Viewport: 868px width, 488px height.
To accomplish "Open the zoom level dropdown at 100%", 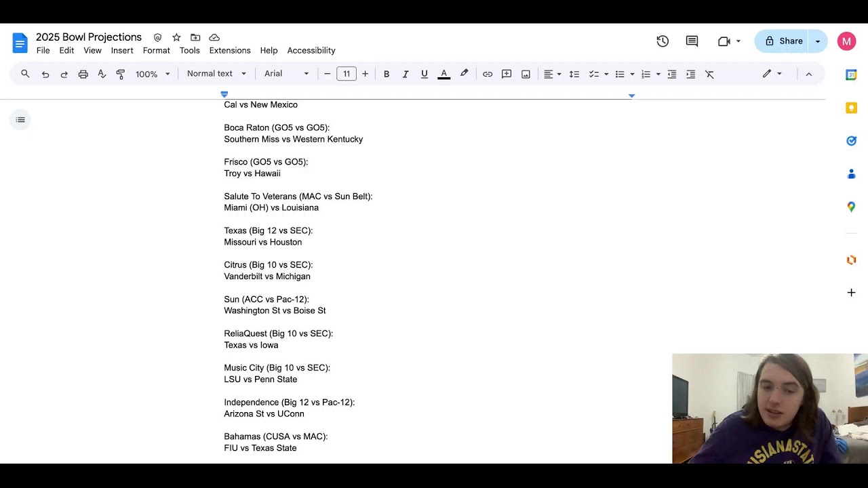I will [x=153, y=74].
